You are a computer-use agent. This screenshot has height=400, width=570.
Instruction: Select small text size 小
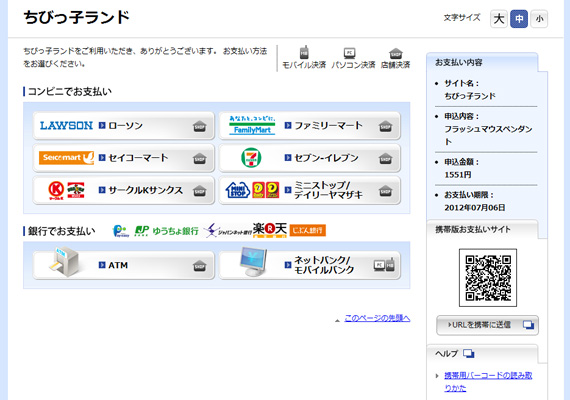tap(539, 19)
